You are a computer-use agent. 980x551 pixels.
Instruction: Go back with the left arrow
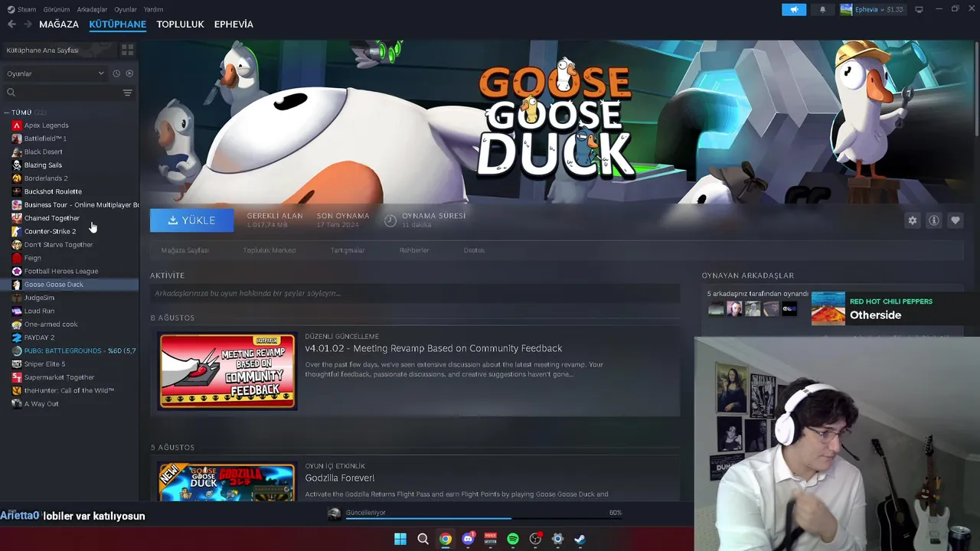click(11, 24)
